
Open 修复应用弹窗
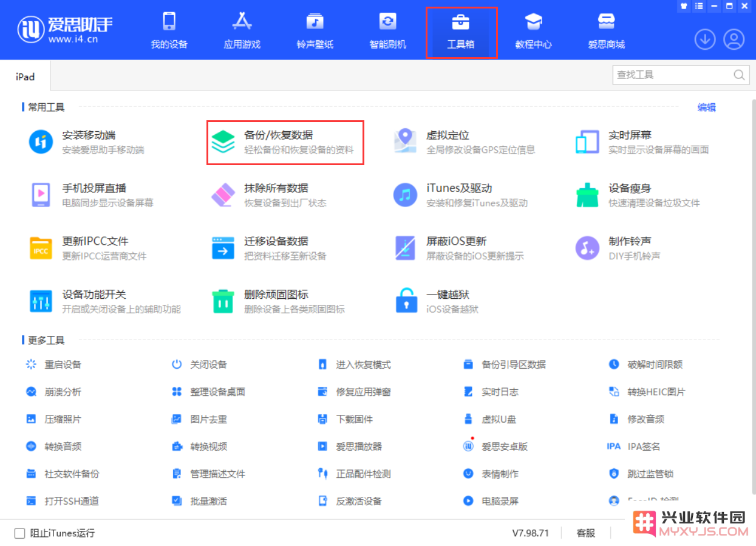coord(355,392)
